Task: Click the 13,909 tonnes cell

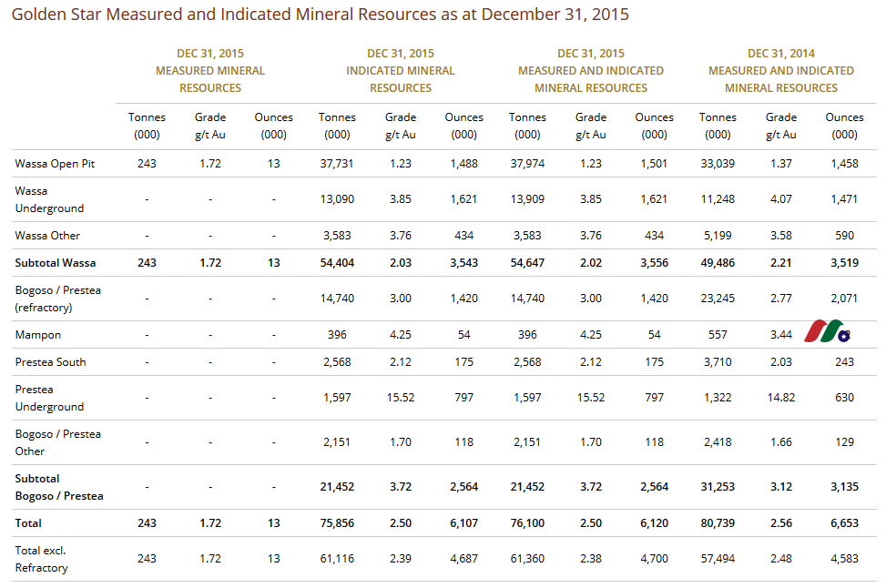Action: point(527,199)
